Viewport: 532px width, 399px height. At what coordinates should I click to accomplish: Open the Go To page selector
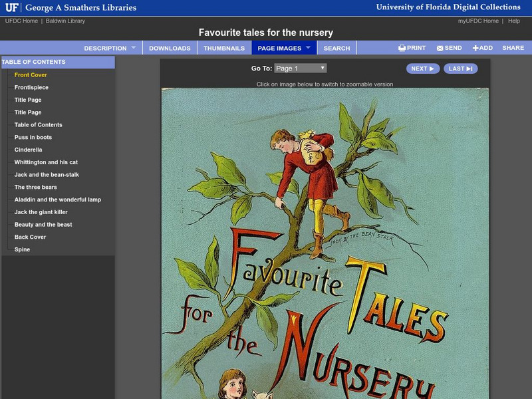point(299,68)
